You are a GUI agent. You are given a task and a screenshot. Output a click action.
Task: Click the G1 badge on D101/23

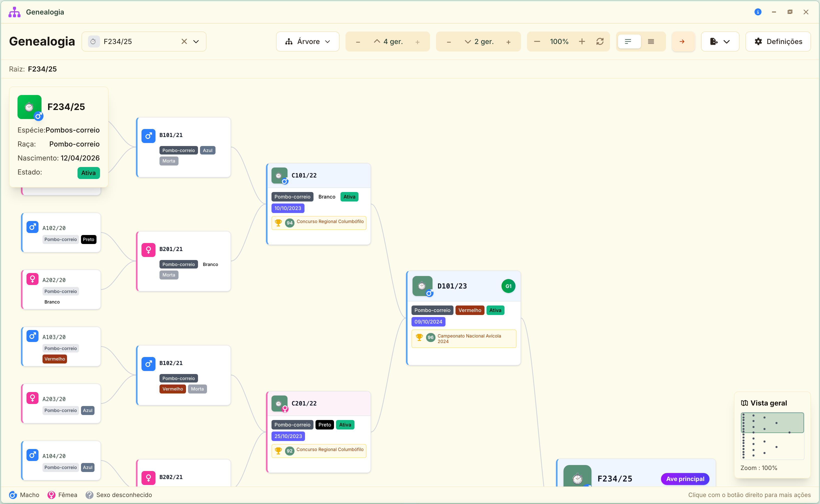(x=508, y=286)
